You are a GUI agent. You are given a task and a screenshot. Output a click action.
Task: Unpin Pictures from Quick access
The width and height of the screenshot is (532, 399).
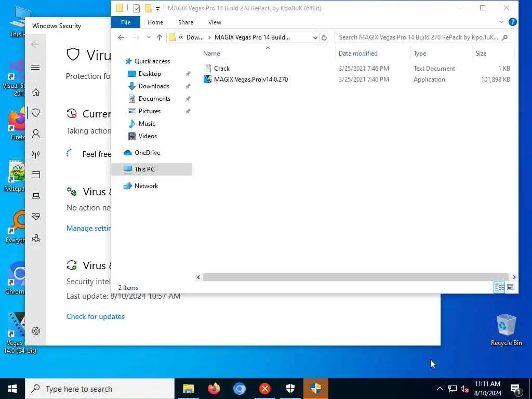[188, 111]
